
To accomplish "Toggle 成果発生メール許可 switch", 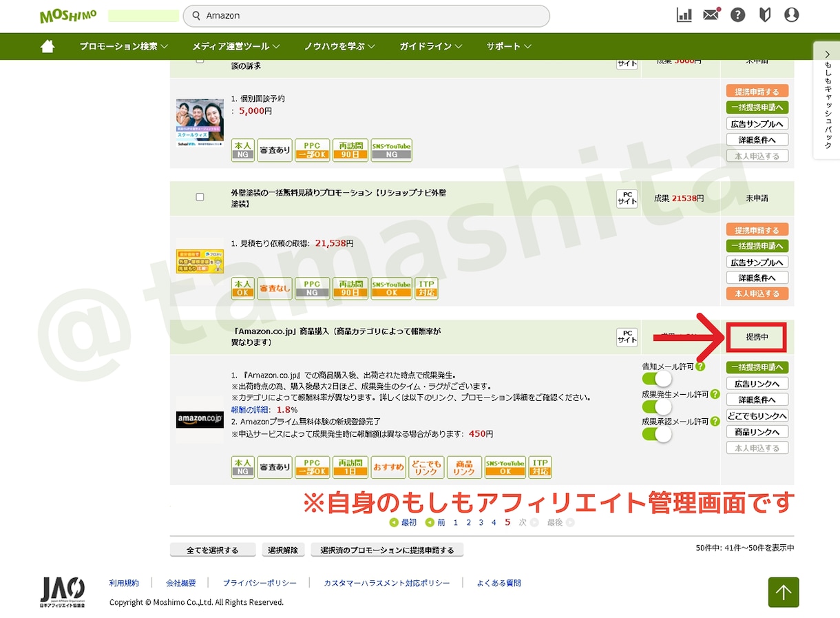I will 657,406.
